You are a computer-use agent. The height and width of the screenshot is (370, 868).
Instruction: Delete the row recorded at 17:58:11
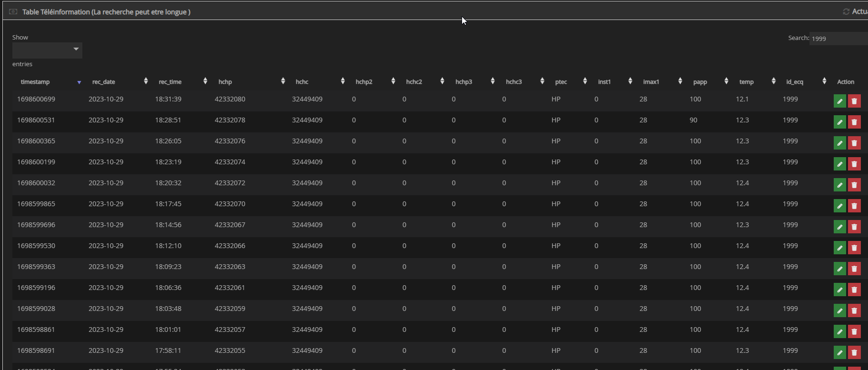(854, 352)
